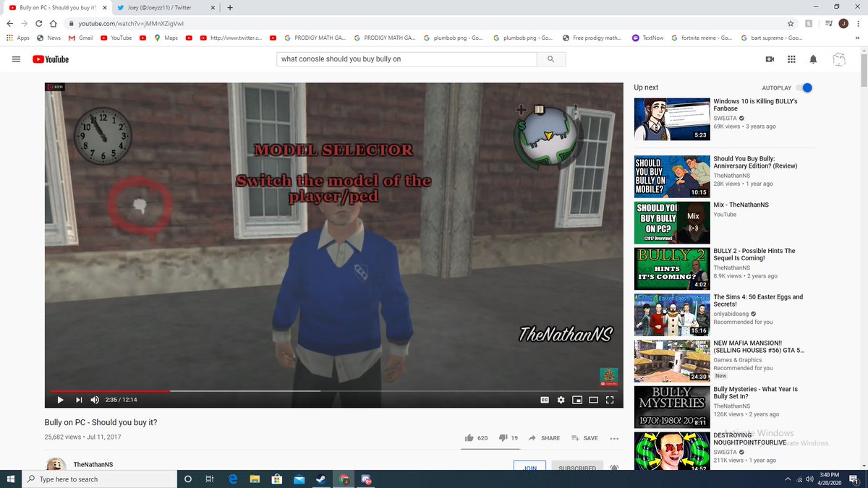Click the YouTube search text field
This screenshot has width=868, height=488.
point(407,59)
